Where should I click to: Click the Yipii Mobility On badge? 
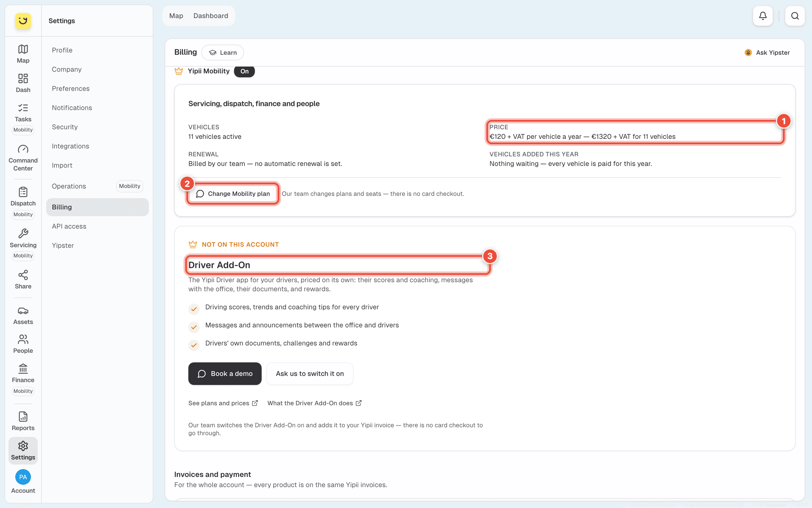244,71
